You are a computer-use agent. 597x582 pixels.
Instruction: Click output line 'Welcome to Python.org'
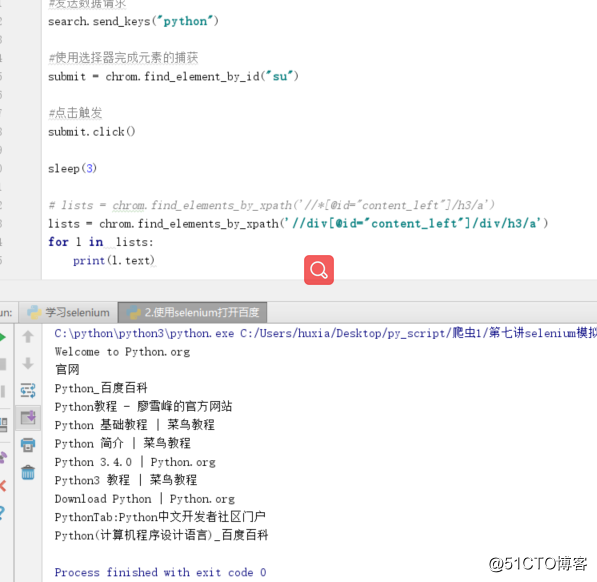pyautogui.click(x=122, y=352)
